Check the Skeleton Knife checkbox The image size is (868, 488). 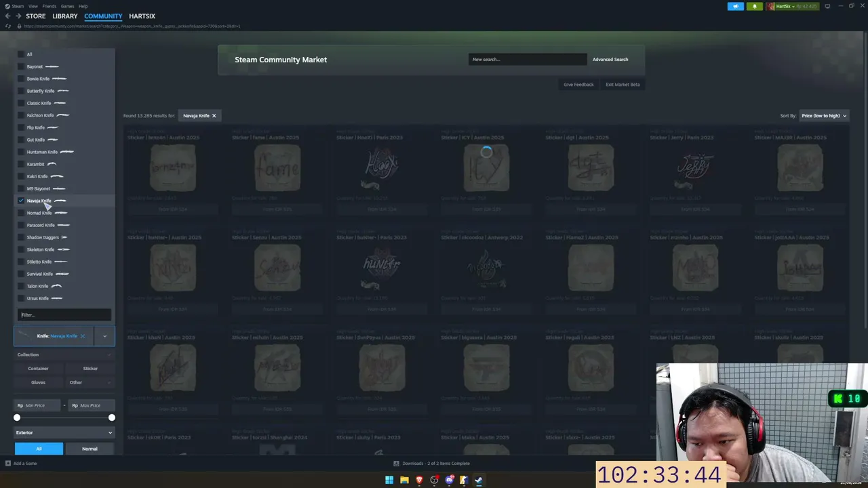coord(21,249)
